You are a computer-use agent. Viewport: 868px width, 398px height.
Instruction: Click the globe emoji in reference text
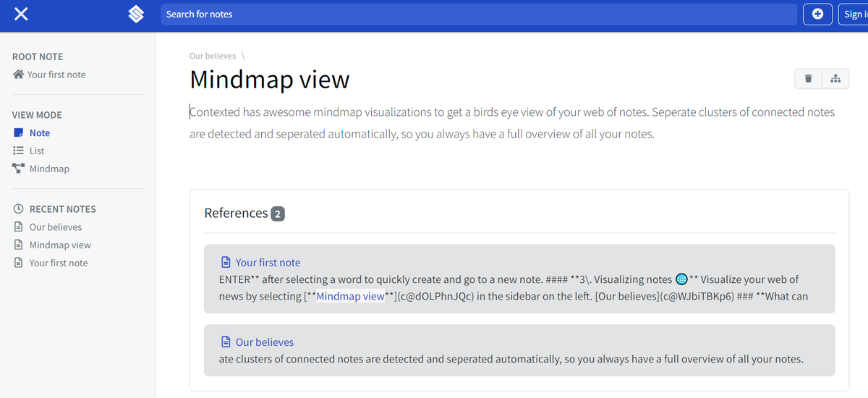(x=681, y=279)
